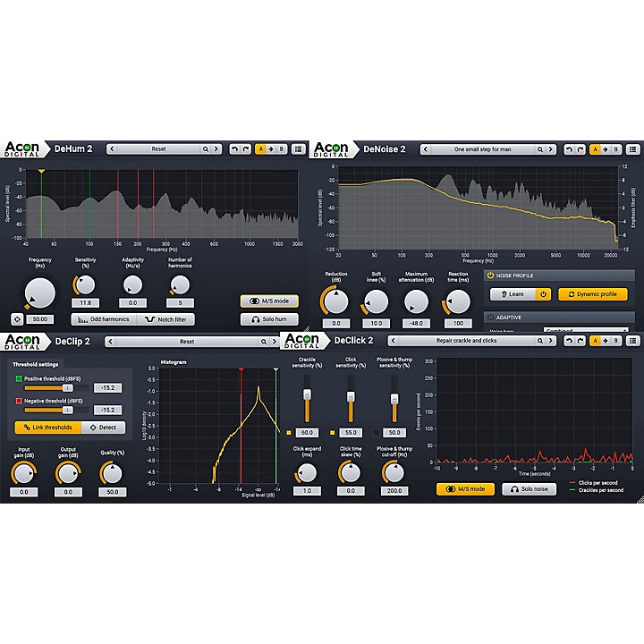
Task: Click Crackle sensitivity slider handle
Action: coord(307,394)
